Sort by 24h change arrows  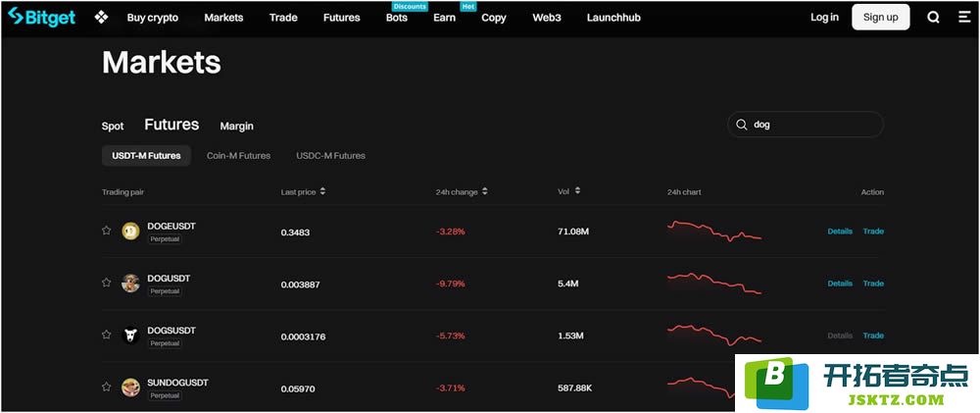tap(484, 191)
